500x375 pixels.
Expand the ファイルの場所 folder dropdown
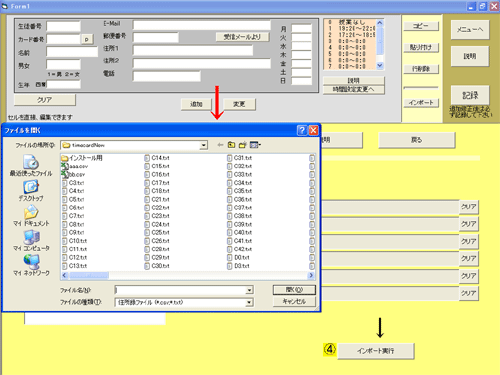[x=203, y=145]
